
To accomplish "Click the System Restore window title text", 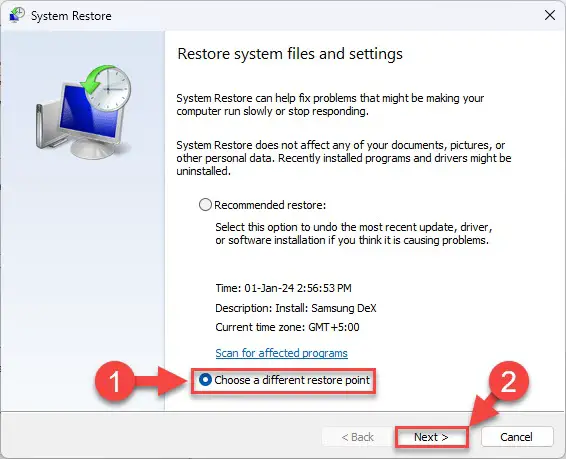I will (71, 16).
